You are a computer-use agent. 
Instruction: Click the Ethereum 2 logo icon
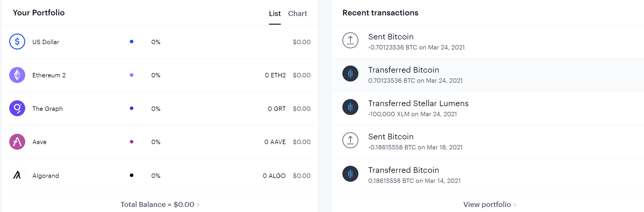[17, 75]
